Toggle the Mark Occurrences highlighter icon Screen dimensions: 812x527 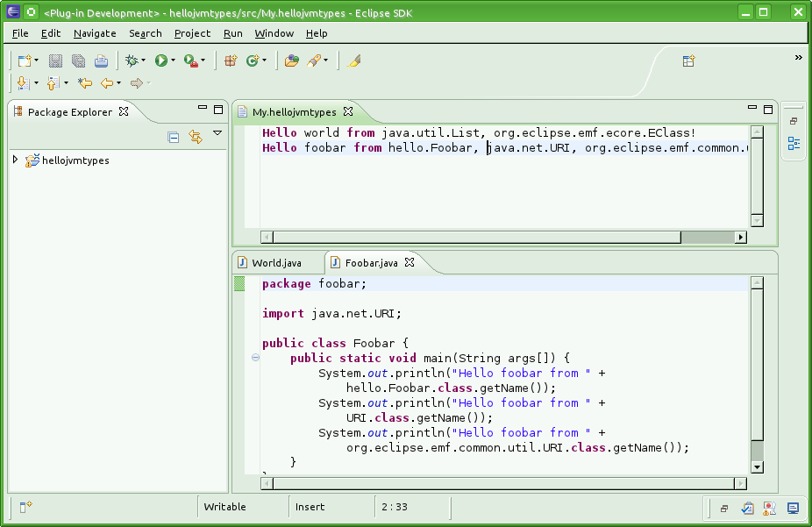coord(354,61)
